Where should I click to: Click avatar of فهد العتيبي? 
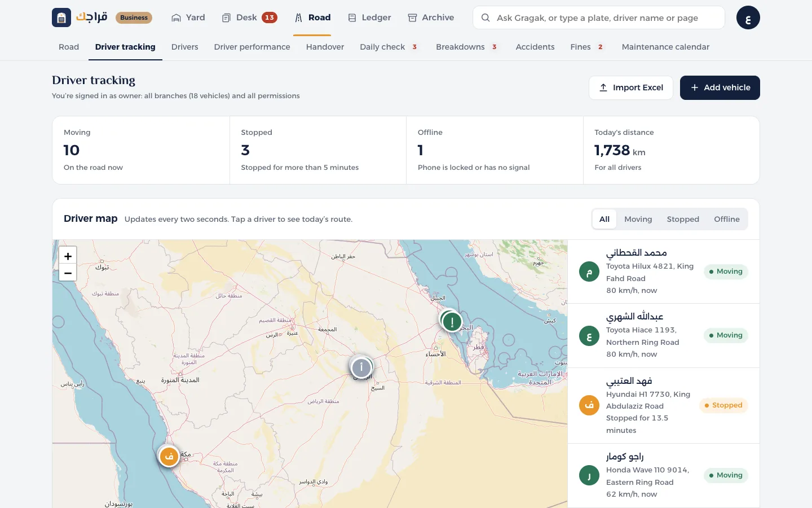coord(589,405)
